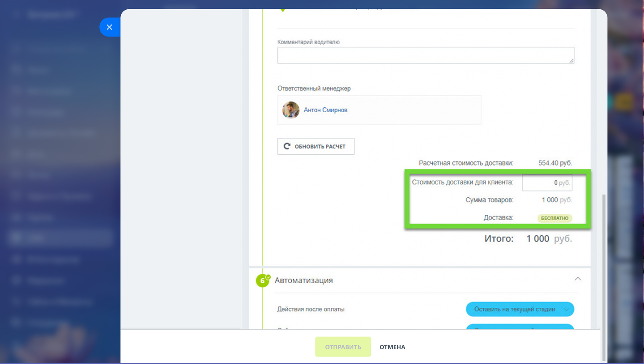Open Антон Смирнов manager profile link

[325, 110]
